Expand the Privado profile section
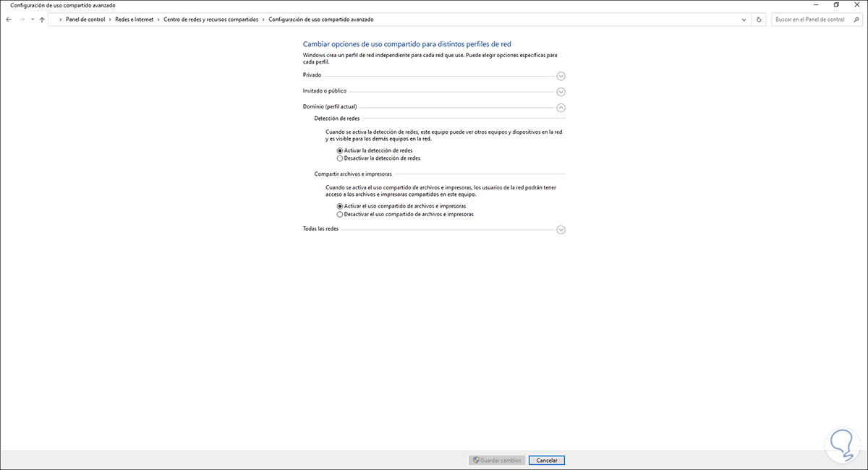Image resolution: width=868 pixels, height=470 pixels. click(561, 75)
